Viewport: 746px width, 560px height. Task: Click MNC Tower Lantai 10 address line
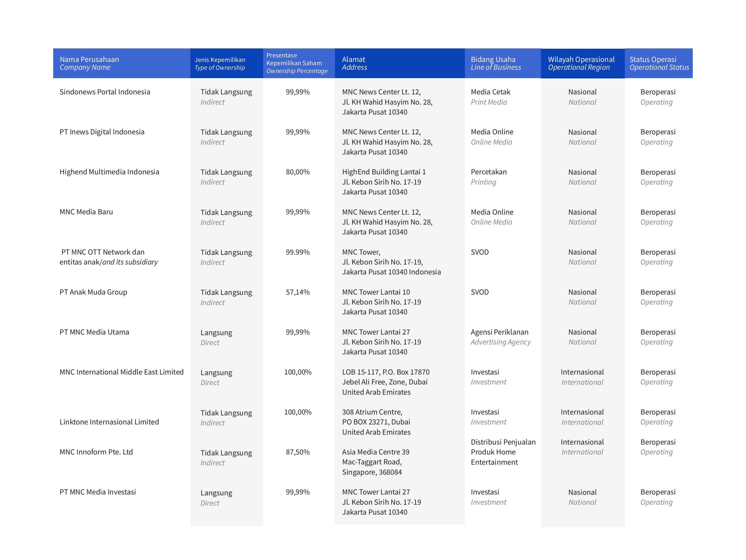376,292
